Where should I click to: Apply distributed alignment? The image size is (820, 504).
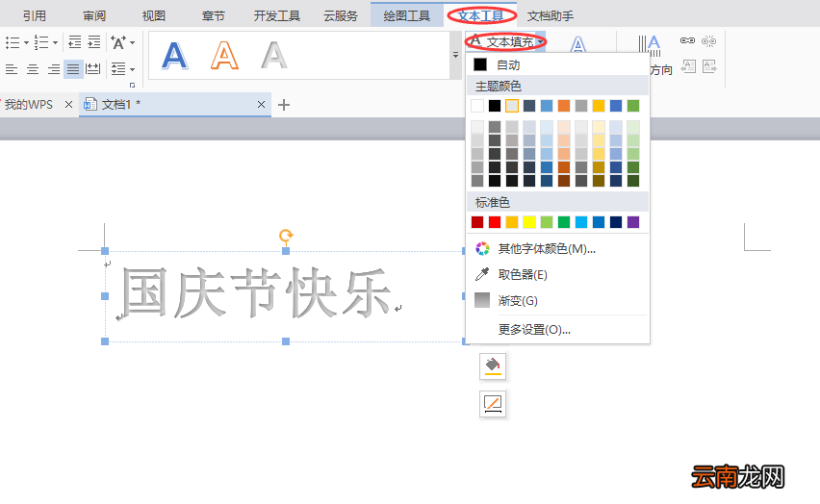coord(93,69)
